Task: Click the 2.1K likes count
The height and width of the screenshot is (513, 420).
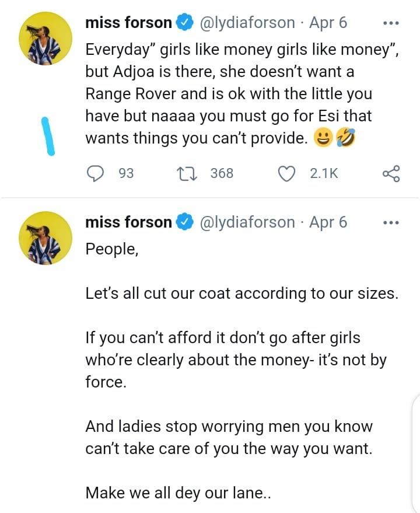Action: [x=324, y=173]
